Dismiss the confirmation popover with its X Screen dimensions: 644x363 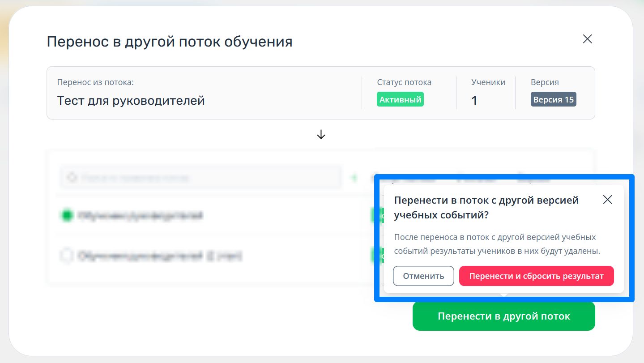(607, 200)
